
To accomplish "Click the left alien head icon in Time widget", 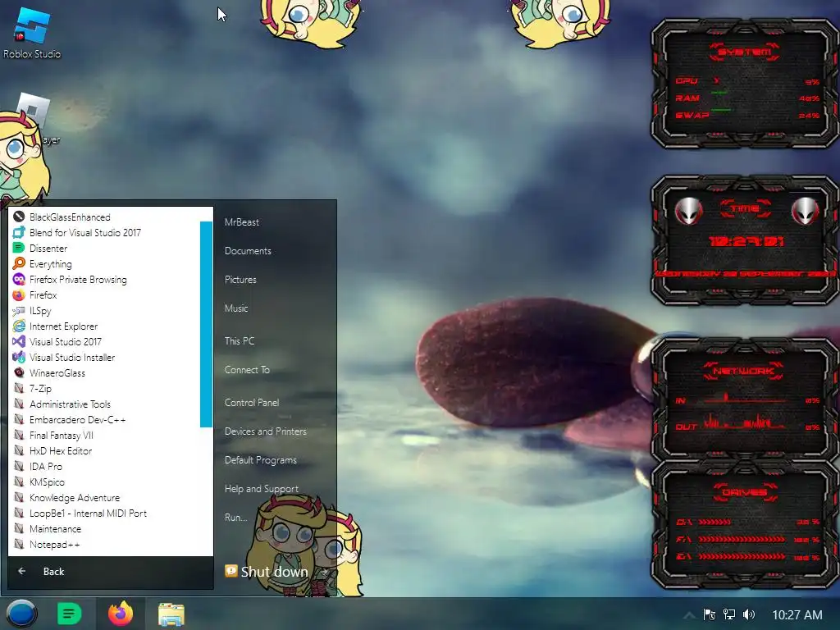I will 689,211.
